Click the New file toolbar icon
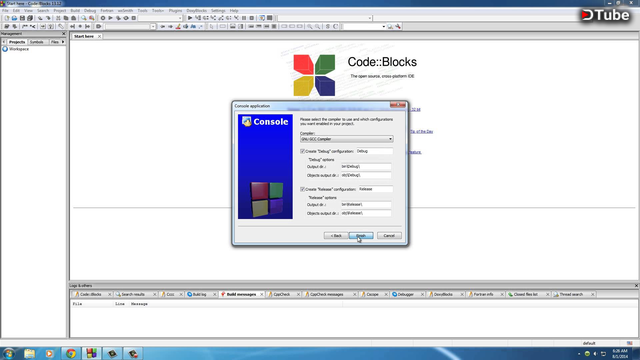This screenshot has width=640, height=360. pyautogui.click(x=7, y=18)
